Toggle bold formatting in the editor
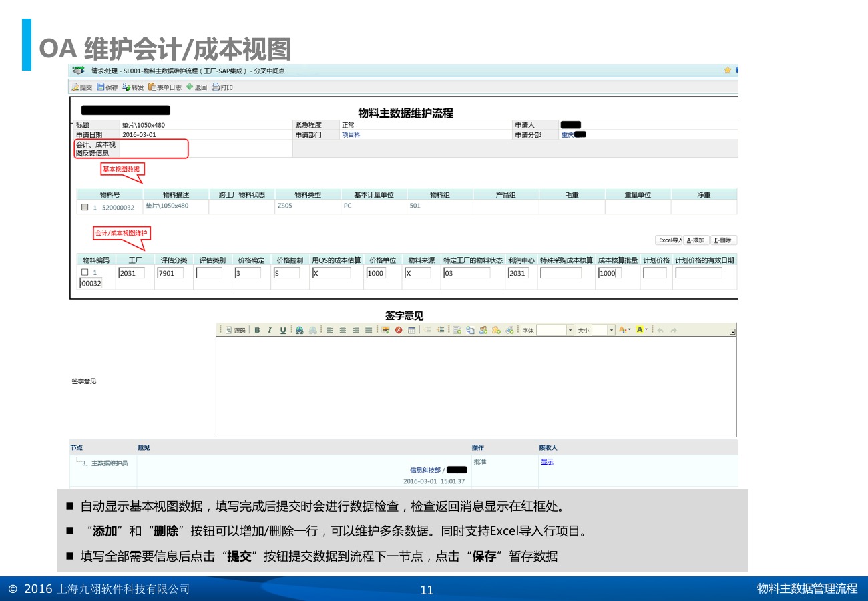 pyautogui.click(x=257, y=330)
